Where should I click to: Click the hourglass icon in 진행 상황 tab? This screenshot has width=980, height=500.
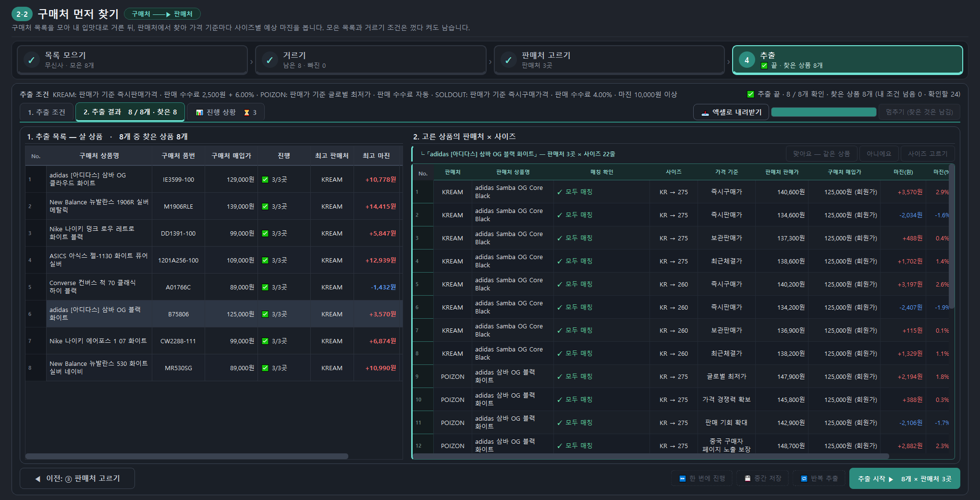(x=246, y=112)
